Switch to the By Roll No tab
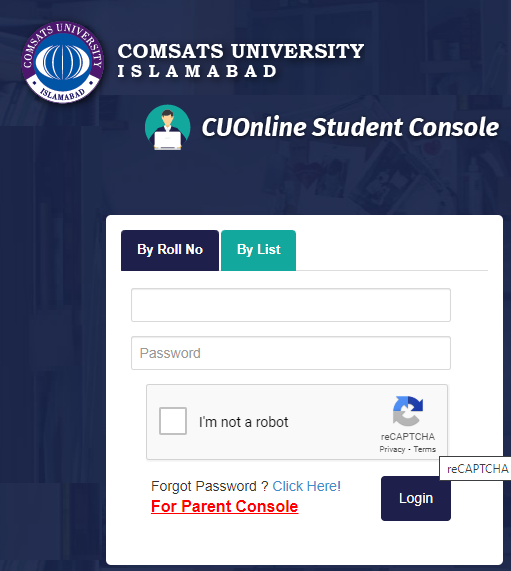This screenshot has height=571, width=511. pyautogui.click(x=170, y=250)
